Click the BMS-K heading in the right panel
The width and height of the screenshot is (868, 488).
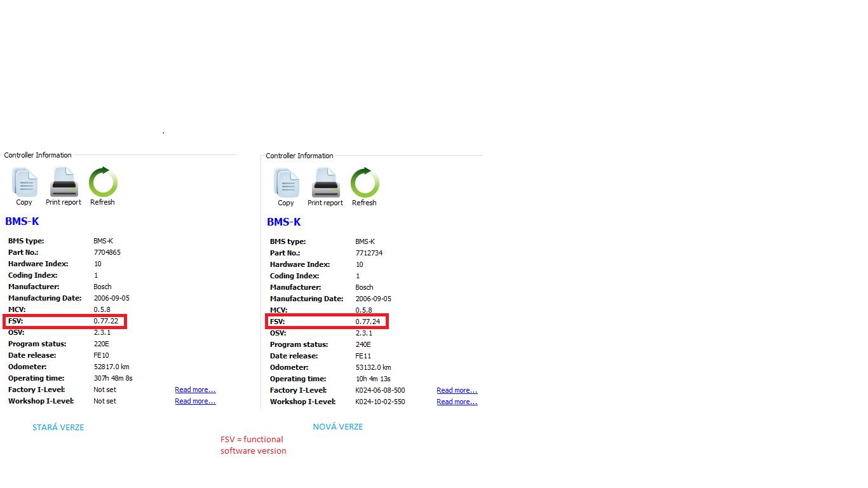click(284, 222)
